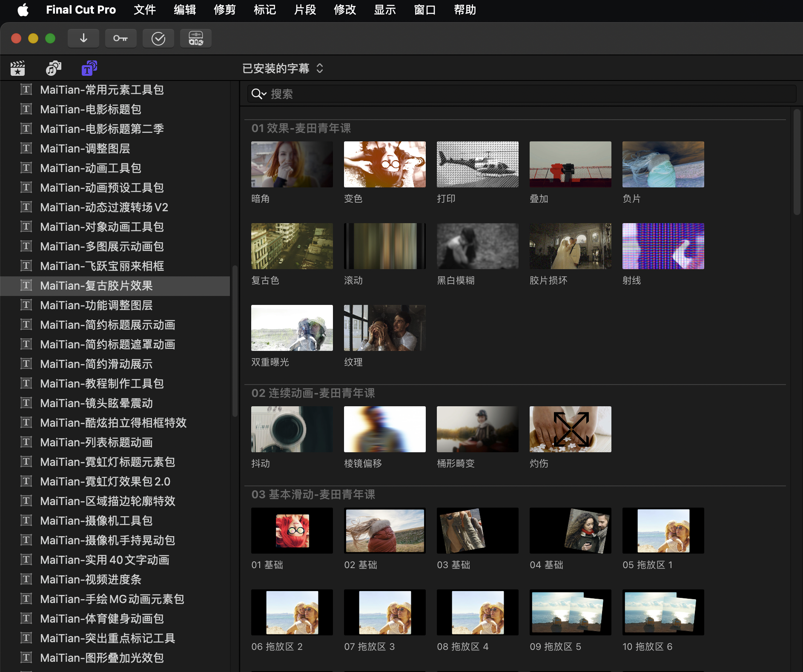The width and height of the screenshot is (803, 672).
Task: Open the extensions toolbar icon
Action: pos(196,38)
